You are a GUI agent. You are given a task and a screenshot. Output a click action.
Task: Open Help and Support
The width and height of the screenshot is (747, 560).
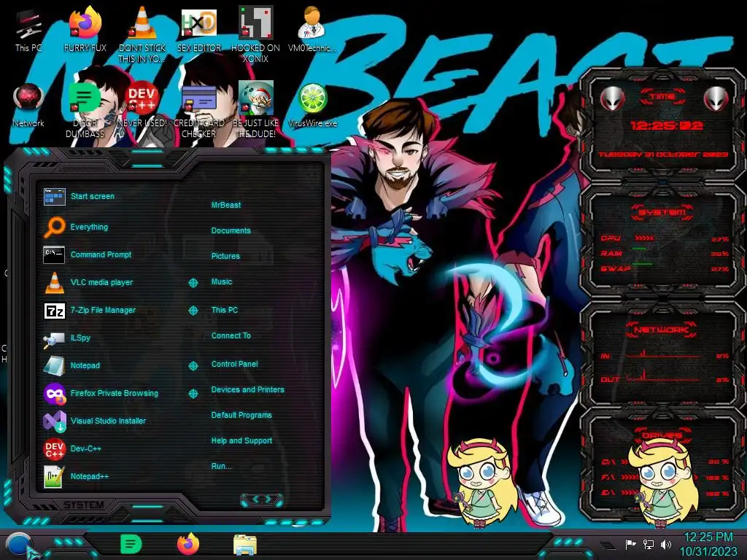pos(241,441)
